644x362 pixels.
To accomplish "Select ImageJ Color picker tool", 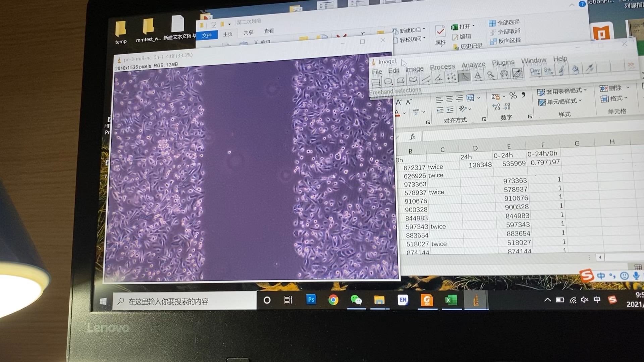I will click(x=517, y=73).
